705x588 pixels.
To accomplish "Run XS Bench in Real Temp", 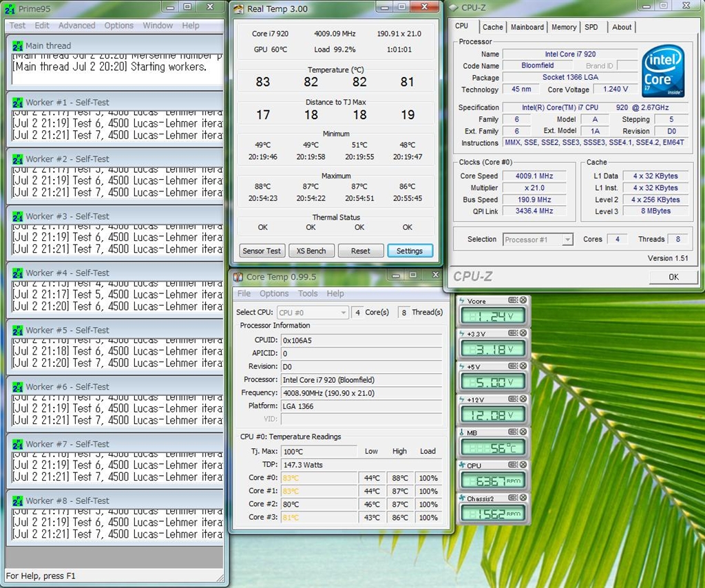I will 311,251.
